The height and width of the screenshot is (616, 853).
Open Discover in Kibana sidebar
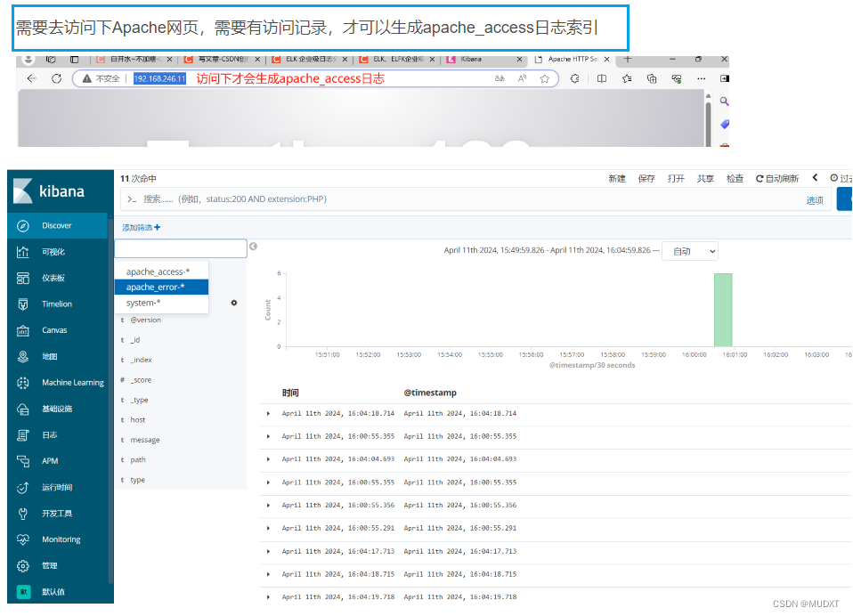tap(57, 225)
